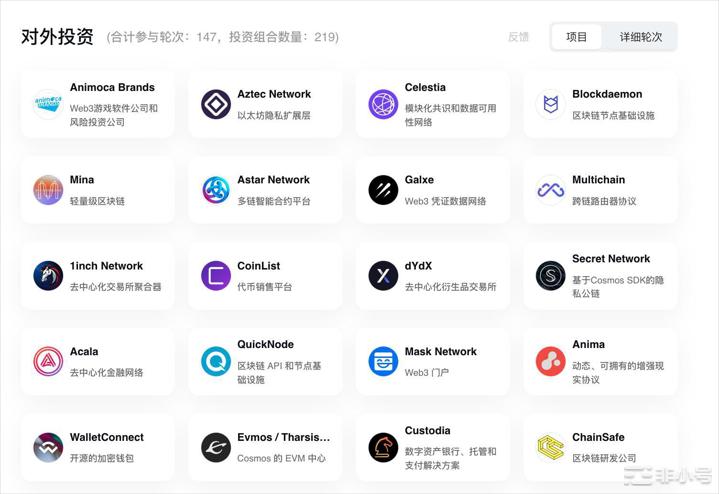Open the ChainSafe yellow logo icon
Screen dimensions: 719x494
tap(551, 447)
